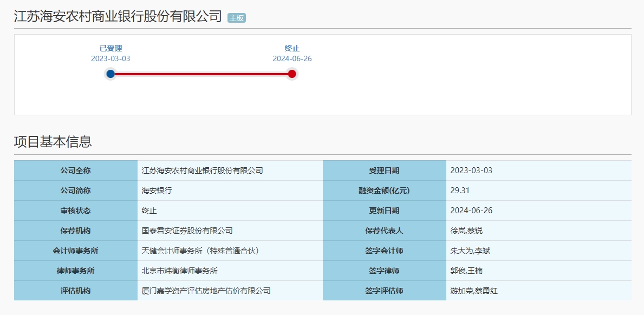Click the 2023-03-03 value in the 受理日期 row
644x315 pixels.
tap(539, 170)
